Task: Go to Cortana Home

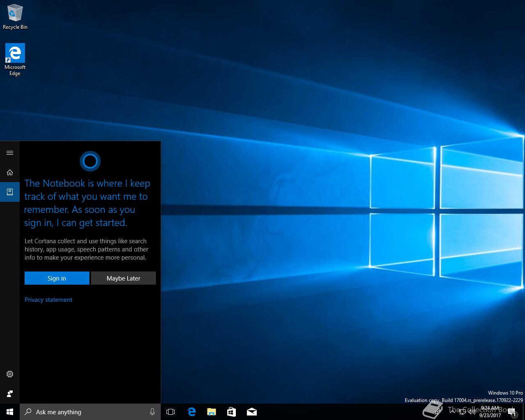Action: pyautogui.click(x=10, y=172)
